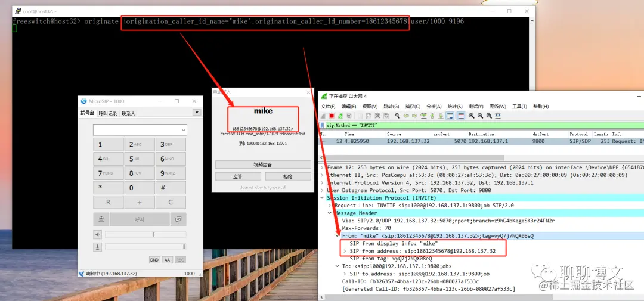Expand the Ethernet II tree row
Screen dimensions: 644x301
(322, 175)
